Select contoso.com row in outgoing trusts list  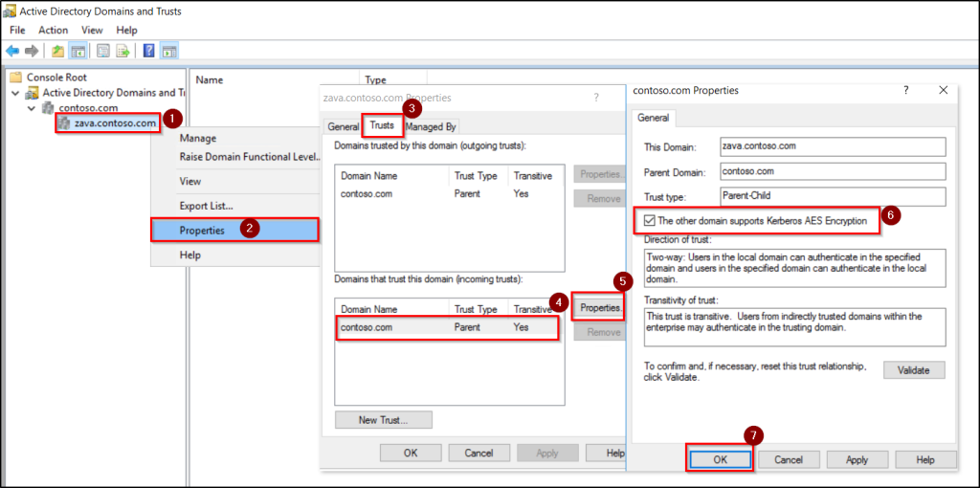[x=450, y=193]
